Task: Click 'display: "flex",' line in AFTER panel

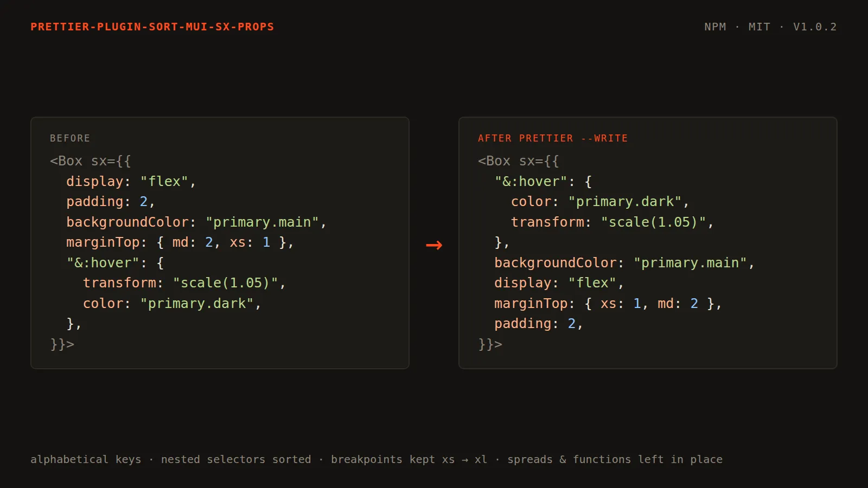Action: coord(559,283)
